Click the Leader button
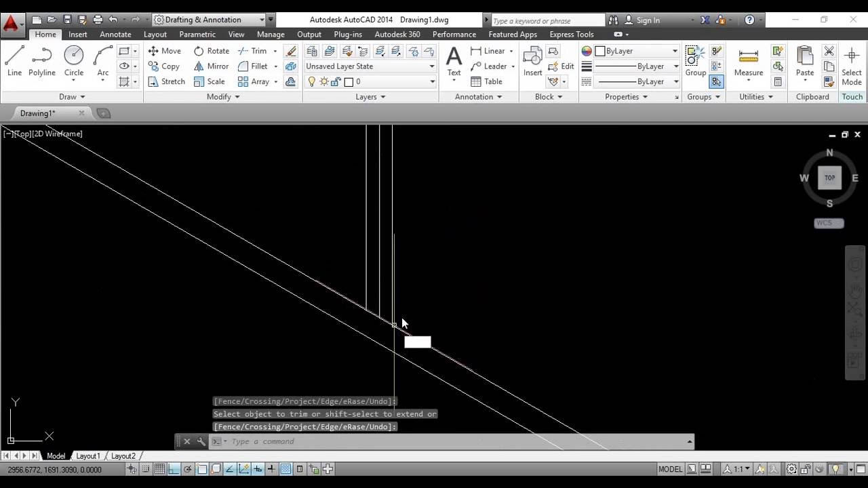 point(489,66)
